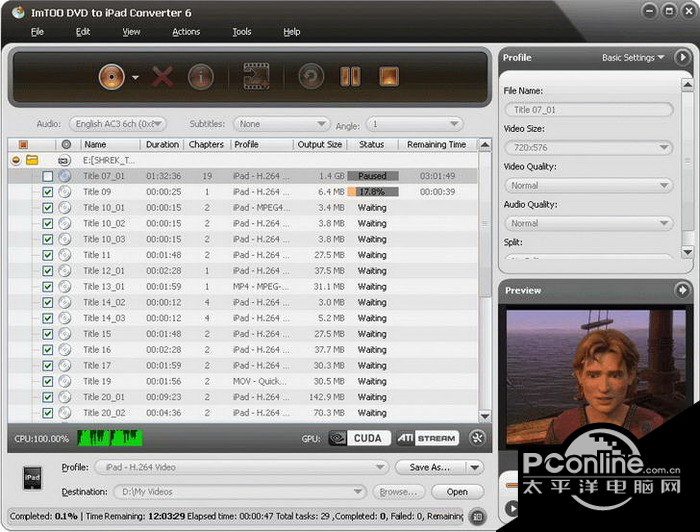Click the File Name input field
Image resolution: width=700 pixels, height=532 pixels.
(x=589, y=109)
